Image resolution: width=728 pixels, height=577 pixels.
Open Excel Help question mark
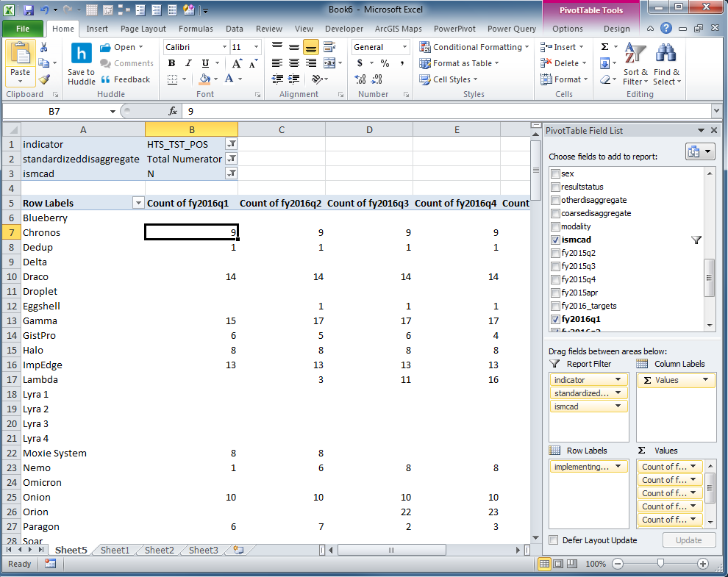pos(666,29)
